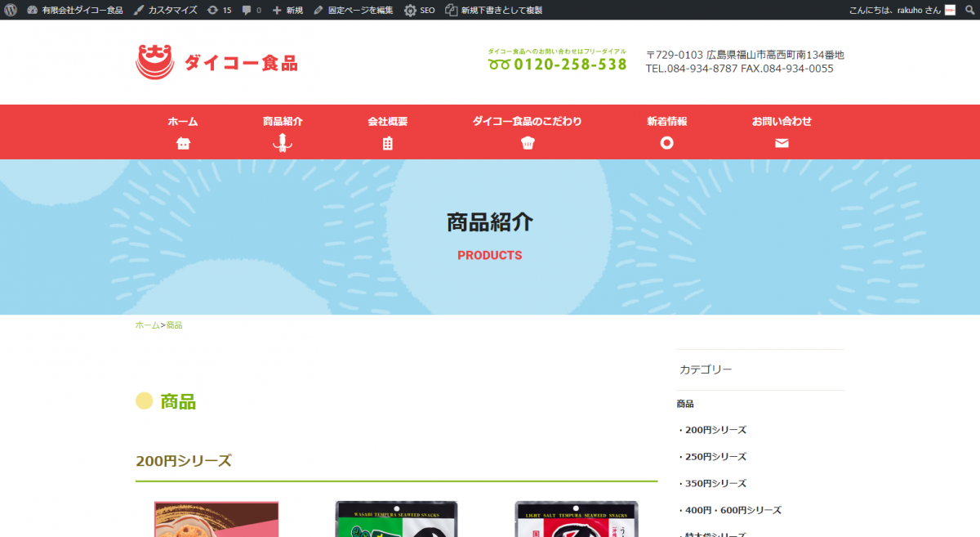The height and width of the screenshot is (537, 980).
Task: Open the rakuho user account menu
Action: 902,10
